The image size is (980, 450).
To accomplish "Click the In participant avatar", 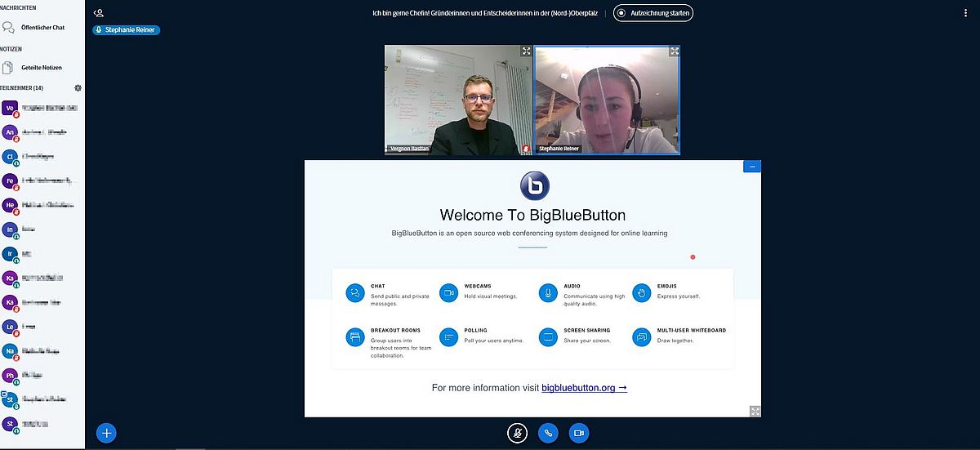I will point(10,229).
